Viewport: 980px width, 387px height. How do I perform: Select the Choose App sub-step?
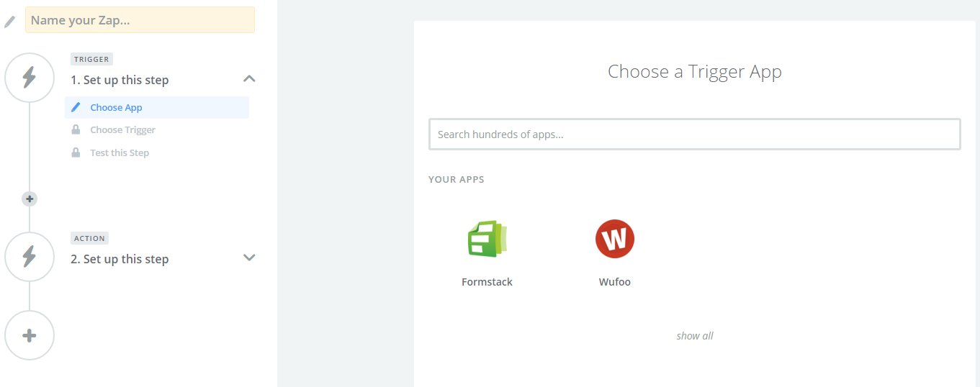pos(117,108)
